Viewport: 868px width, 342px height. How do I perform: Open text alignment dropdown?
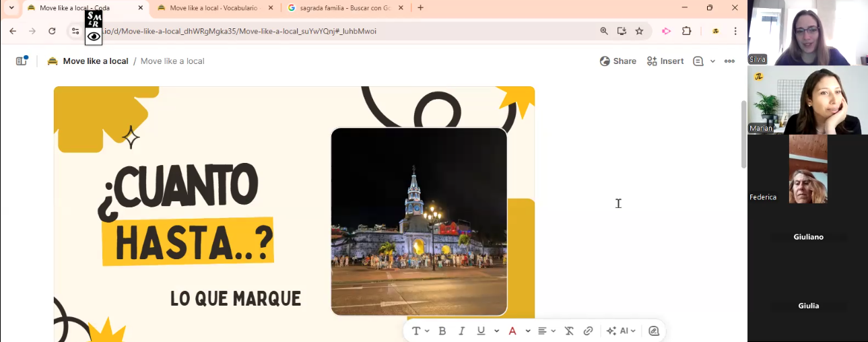pyautogui.click(x=546, y=331)
